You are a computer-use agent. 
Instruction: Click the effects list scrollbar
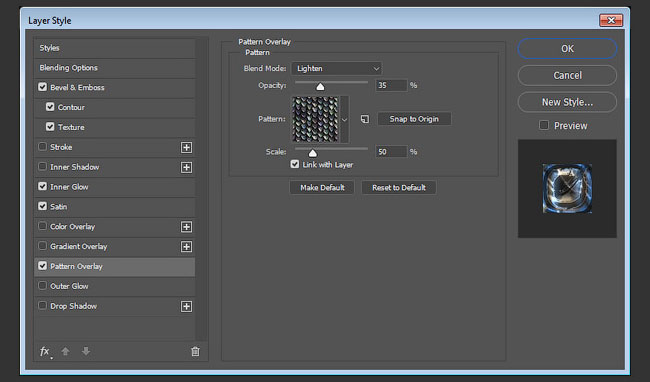pos(202,190)
